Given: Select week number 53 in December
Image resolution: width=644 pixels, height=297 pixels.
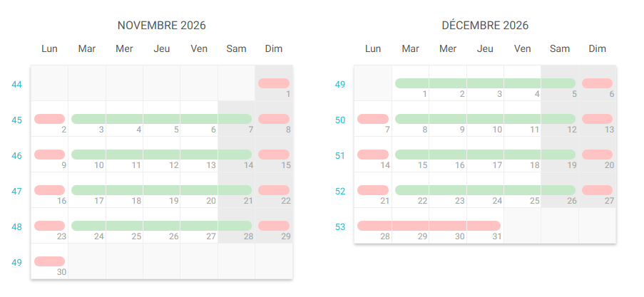Looking at the screenshot, I should (x=340, y=227).
